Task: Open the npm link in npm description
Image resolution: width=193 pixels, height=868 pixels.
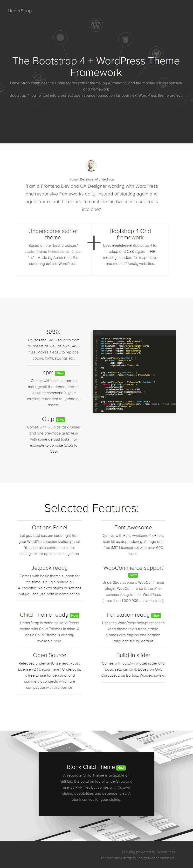Action: (55, 381)
